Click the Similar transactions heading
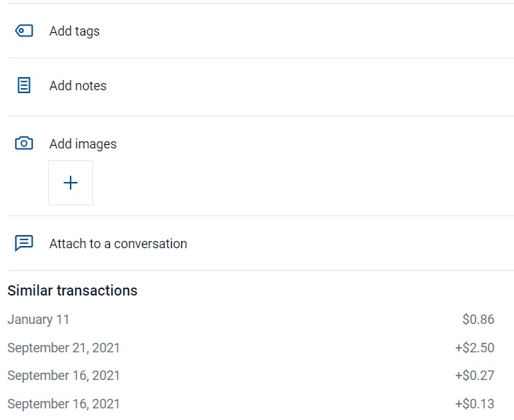The image size is (514, 420). point(73,290)
